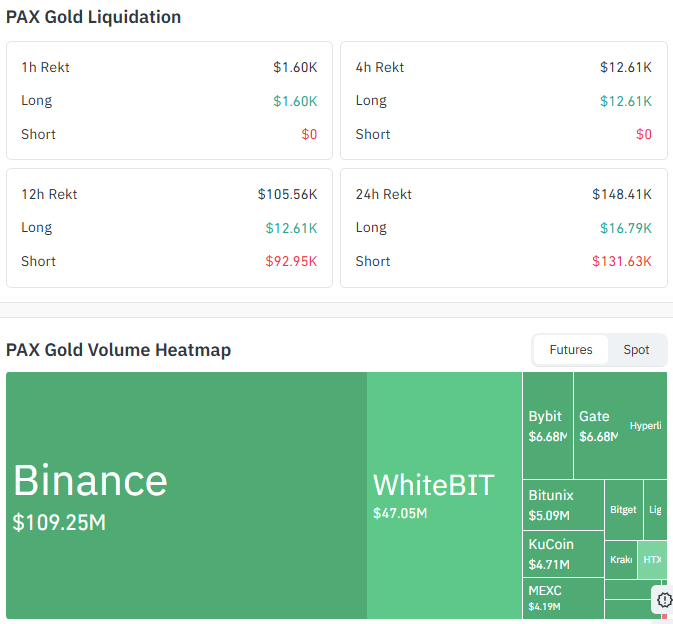This screenshot has width=673, height=624.
Task: Select the Binance $109.25M heatmap tile
Action: [186, 495]
